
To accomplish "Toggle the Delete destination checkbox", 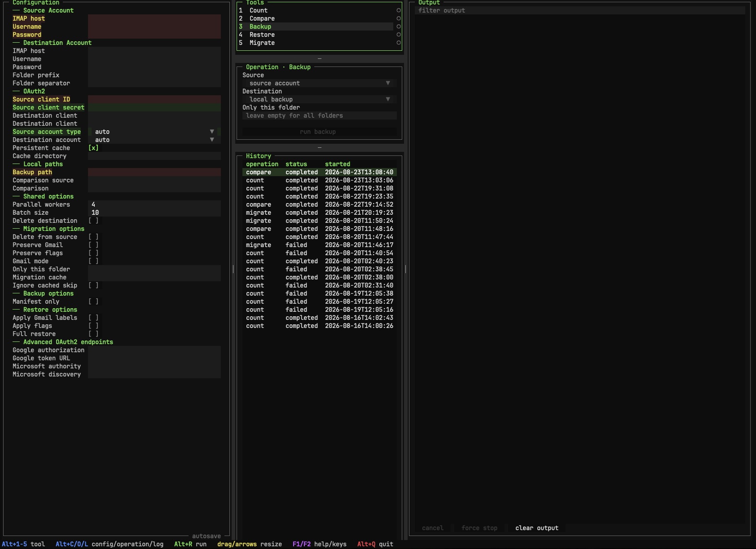I will point(93,221).
